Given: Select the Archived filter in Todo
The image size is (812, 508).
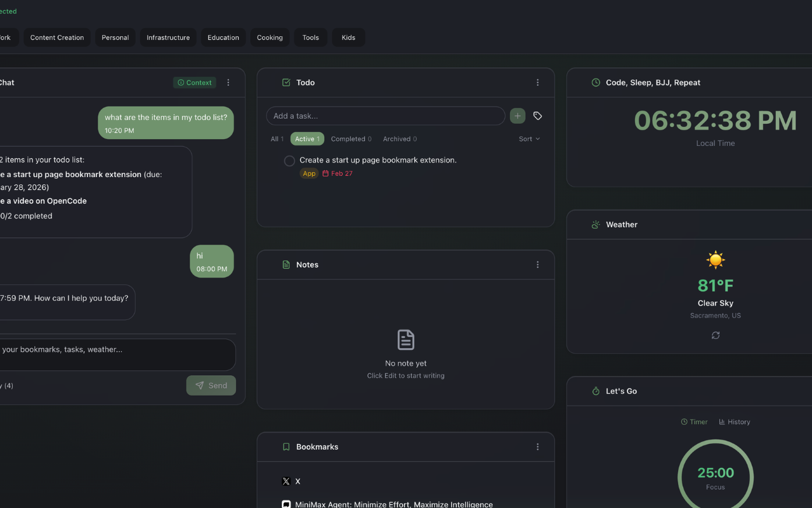Looking at the screenshot, I should [400, 138].
